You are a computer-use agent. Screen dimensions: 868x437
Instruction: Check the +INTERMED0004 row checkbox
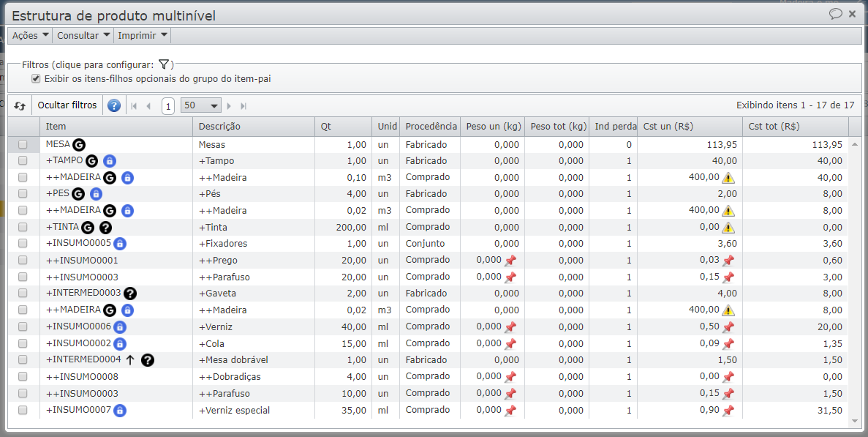pos(23,359)
